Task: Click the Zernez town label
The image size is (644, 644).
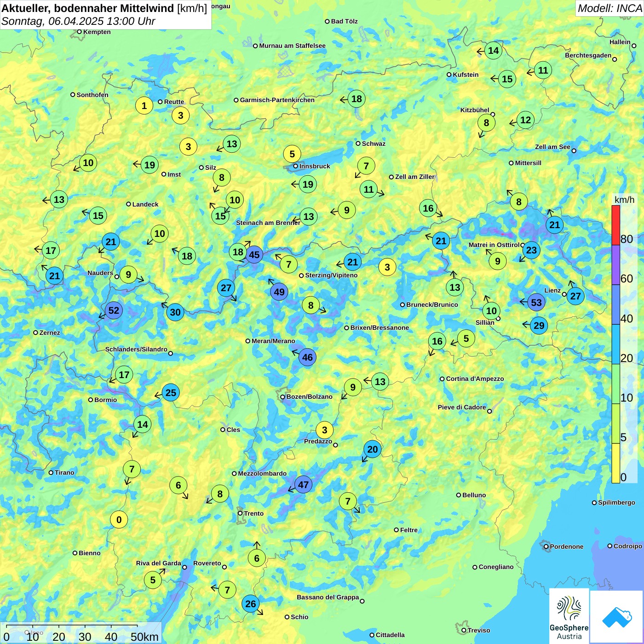Action: point(50,333)
